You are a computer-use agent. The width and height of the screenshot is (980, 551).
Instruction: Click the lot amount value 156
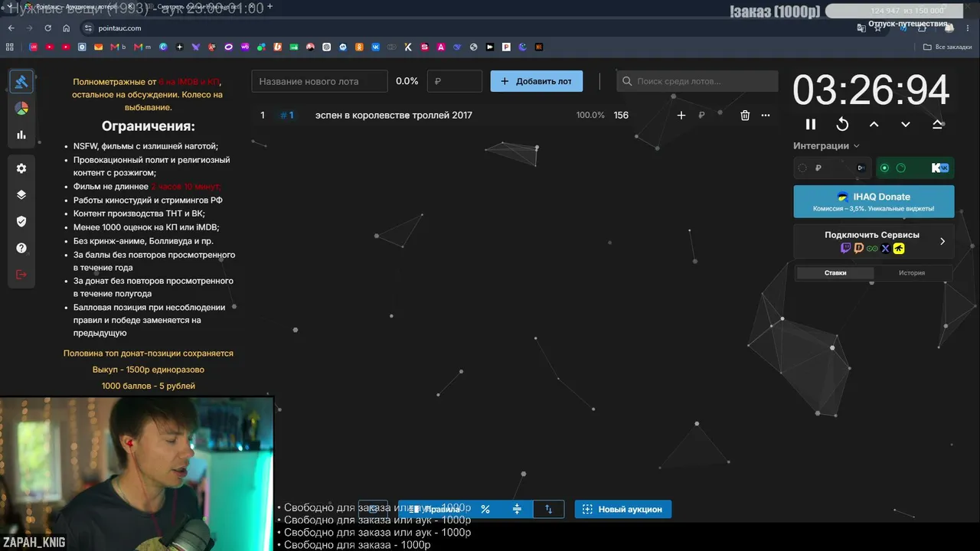pyautogui.click(x=621, y=116)
